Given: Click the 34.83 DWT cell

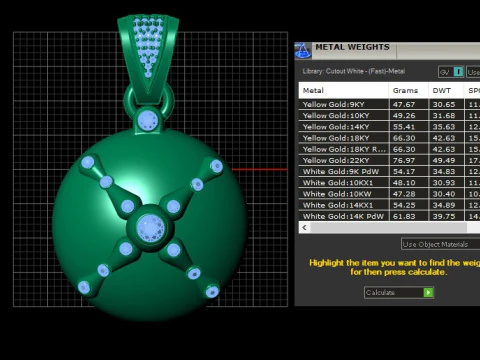Looking at the screenshot, I should tap(446, 172).
